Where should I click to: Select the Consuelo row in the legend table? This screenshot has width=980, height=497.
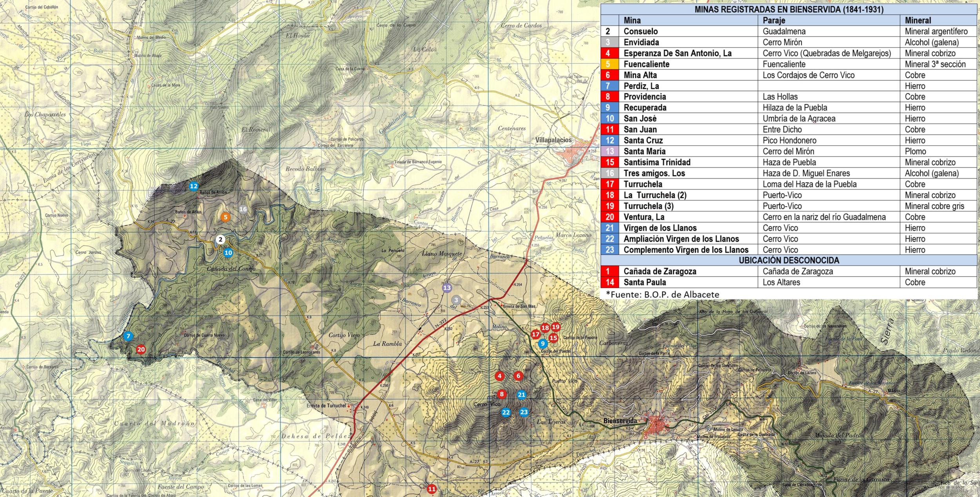click(641, 31)
